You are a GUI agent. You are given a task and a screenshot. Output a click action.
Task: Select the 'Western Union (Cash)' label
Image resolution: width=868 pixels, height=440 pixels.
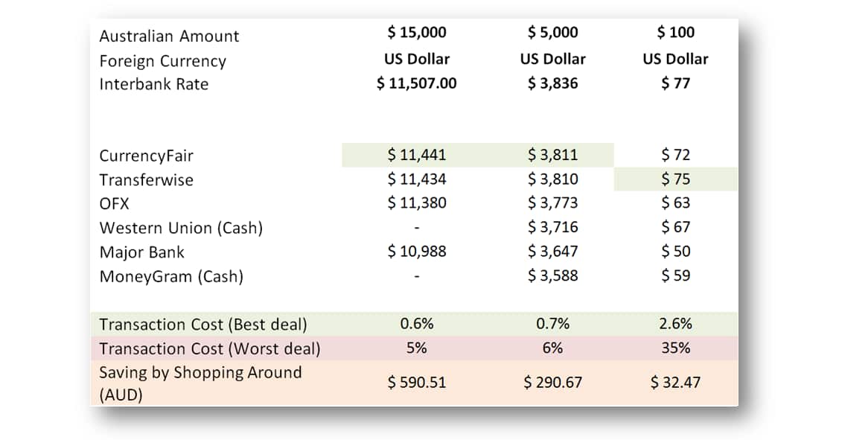(181, 229)
